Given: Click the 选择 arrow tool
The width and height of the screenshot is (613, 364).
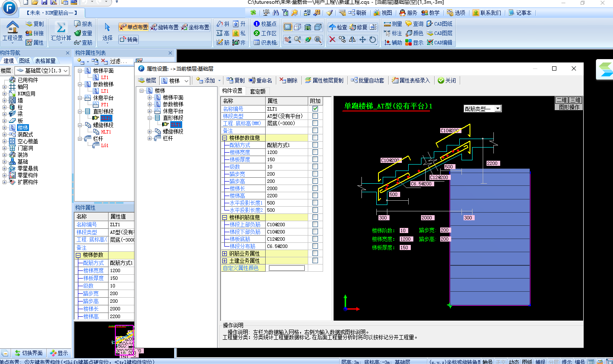Looking at the screenshot, I should tap(107, 32).
